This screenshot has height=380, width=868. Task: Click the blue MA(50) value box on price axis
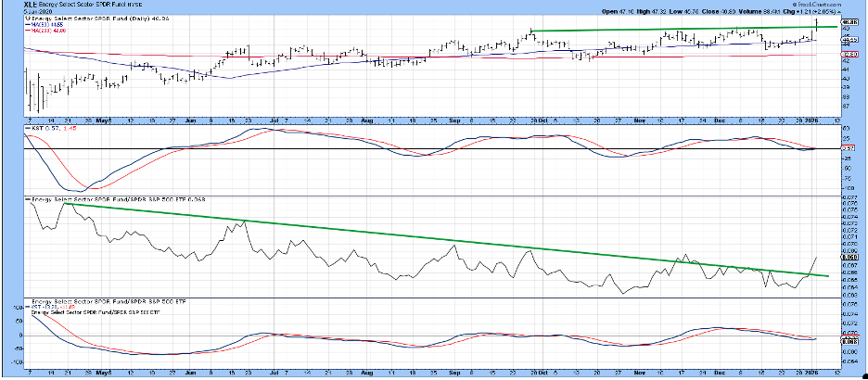pyautogui.click(x=849, y=39)
